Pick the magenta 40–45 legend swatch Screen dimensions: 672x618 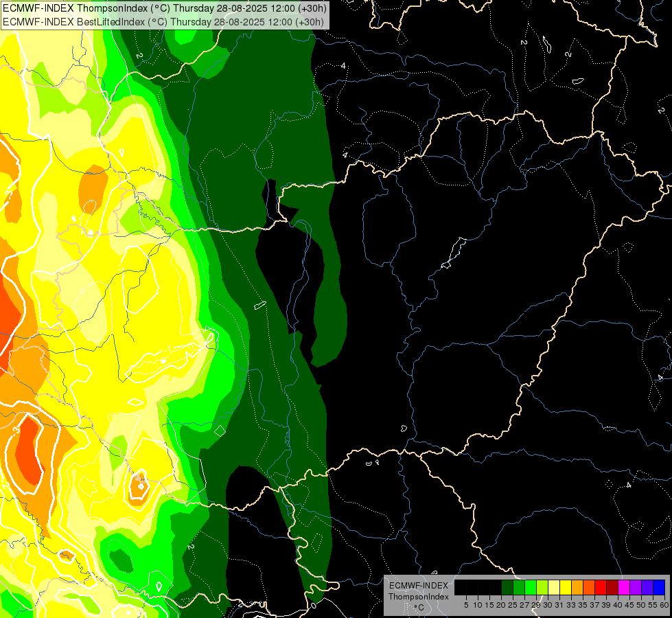(624, 587)
